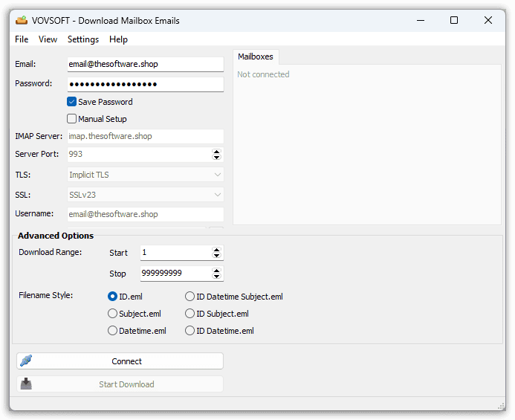The image size is (515, 420).
Task: Enable the Manual Setup checkbox
Action: tap(71, 119)
